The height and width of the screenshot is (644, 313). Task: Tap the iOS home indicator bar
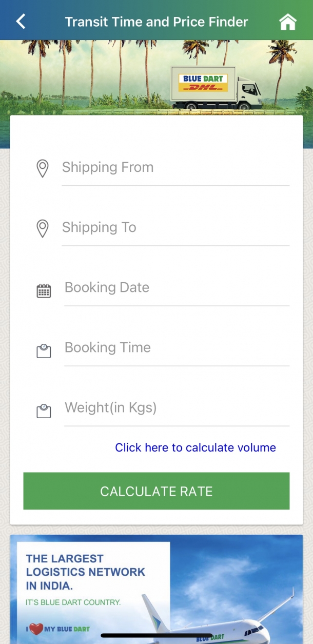pos(156,636)
